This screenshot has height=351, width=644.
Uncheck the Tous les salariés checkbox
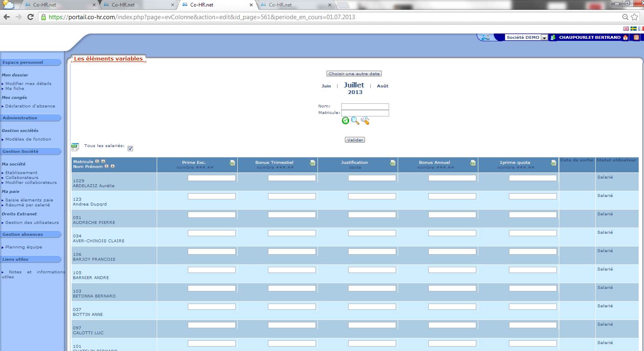click(130, 148)
